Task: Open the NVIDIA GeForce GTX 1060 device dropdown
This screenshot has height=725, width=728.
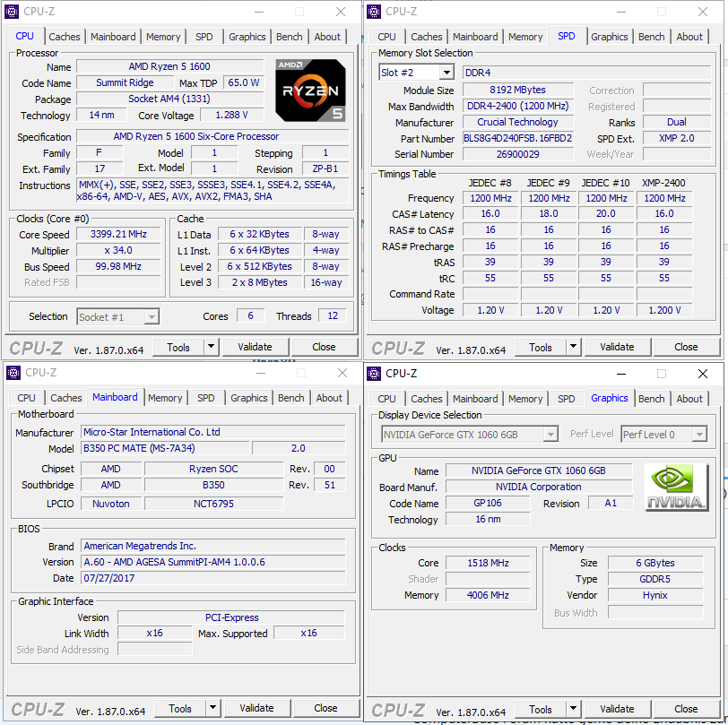Action: (550, 435)
